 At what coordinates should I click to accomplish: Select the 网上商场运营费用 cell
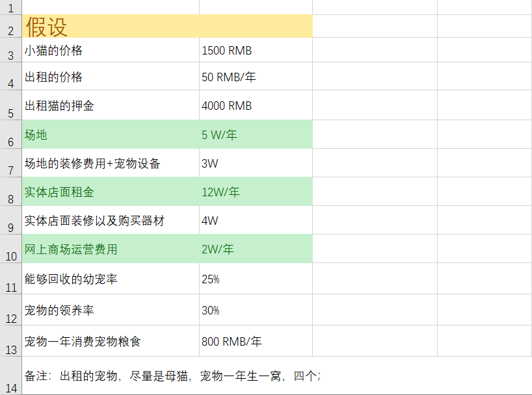(71, 249)
